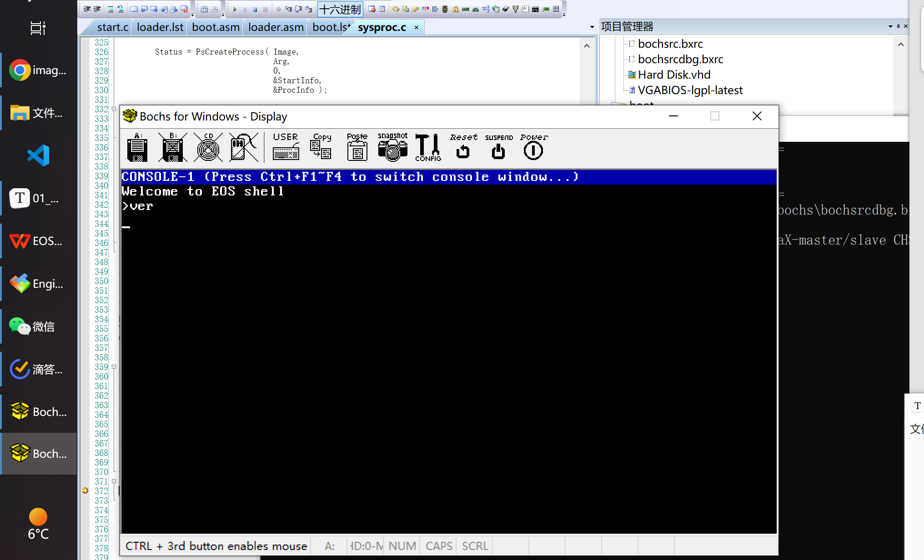The image size is (924, 560).
Task: Switch to the loader.lst tab
Action: point(160,27)
